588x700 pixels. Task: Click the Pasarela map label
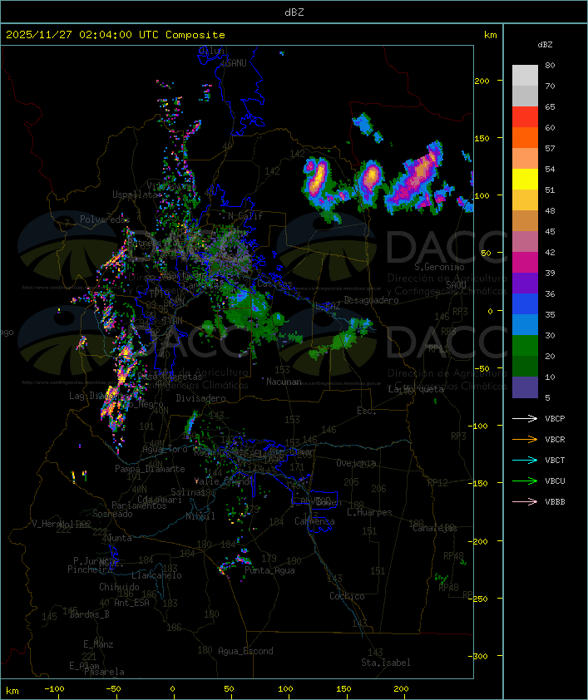click(104, 672)
